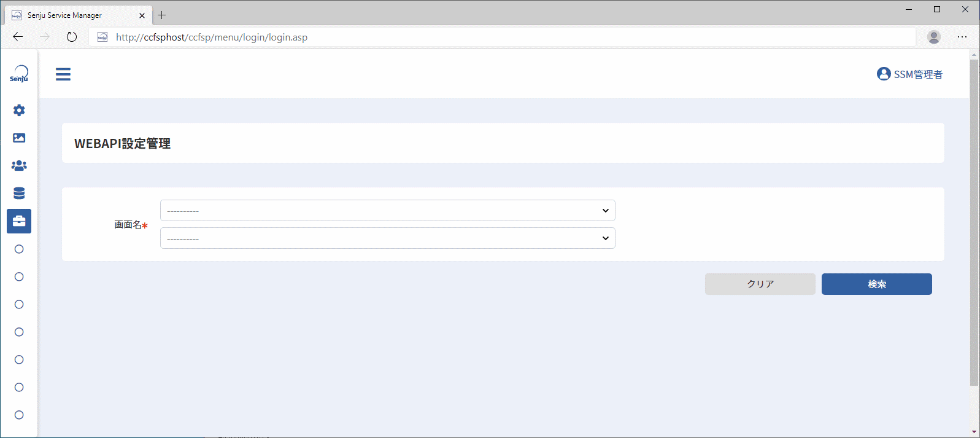Click the 画面名 field label

pyautogui.click(x=128, y=225)
